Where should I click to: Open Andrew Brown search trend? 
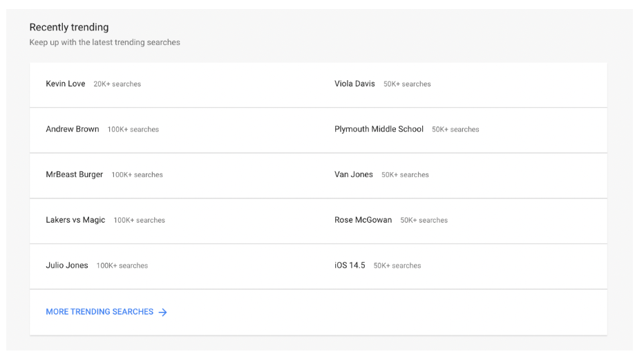pos(73,129)
